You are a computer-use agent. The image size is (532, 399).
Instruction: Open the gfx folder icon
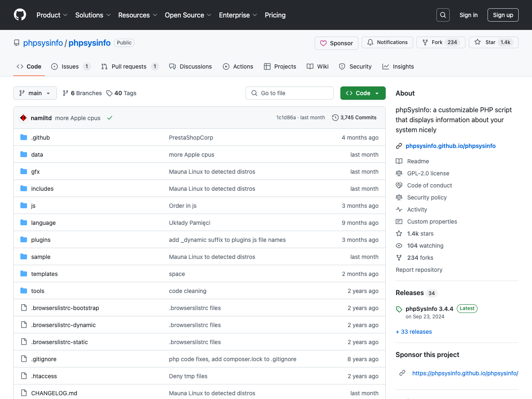point(24,172)
